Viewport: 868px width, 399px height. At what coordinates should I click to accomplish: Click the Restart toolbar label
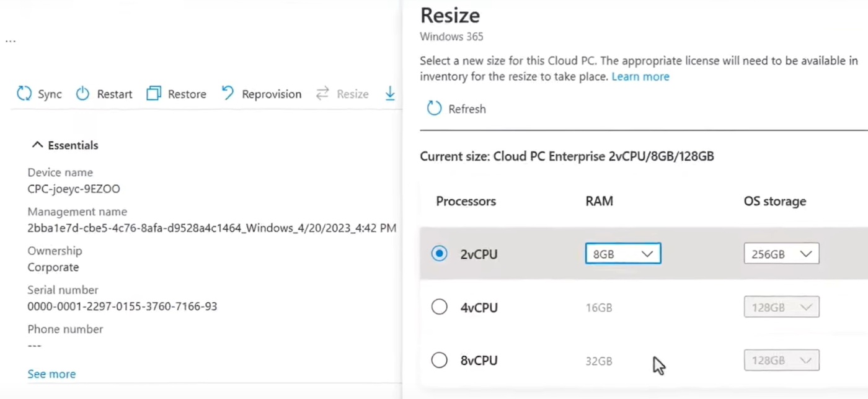tap(115, 94)
